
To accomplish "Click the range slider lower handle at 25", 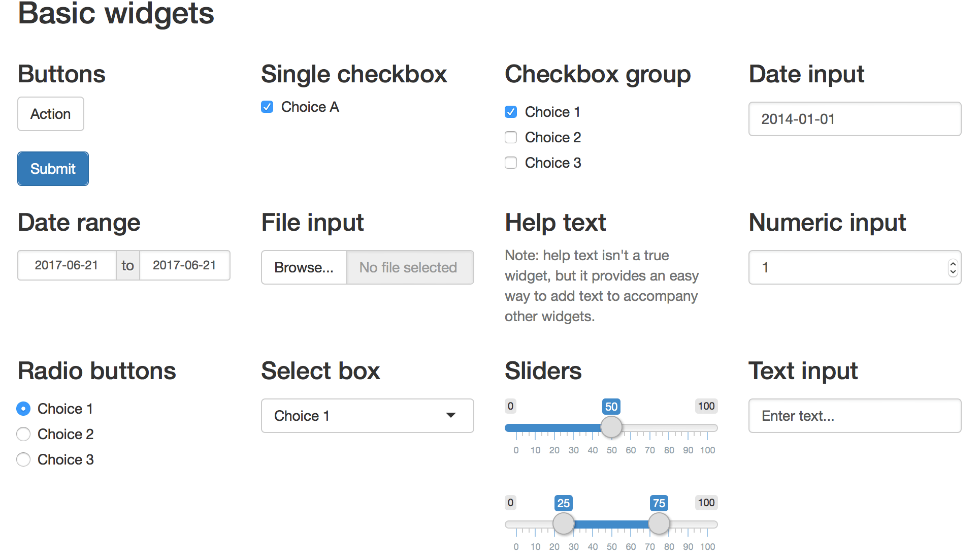I will (x=564, y=523).
